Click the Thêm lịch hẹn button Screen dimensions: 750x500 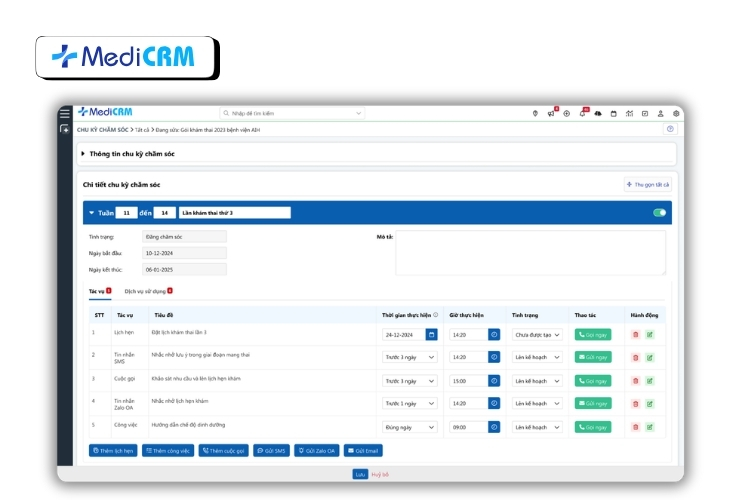tap(113, 451)
